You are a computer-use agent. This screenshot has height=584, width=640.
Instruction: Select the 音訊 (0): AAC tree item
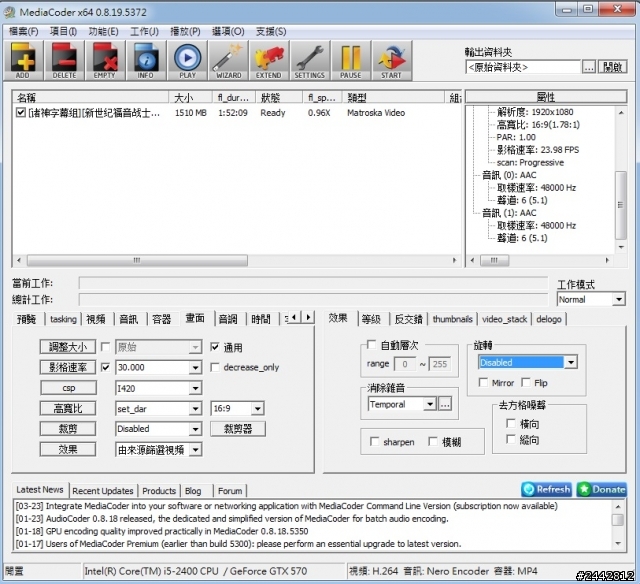click(509, 175)
